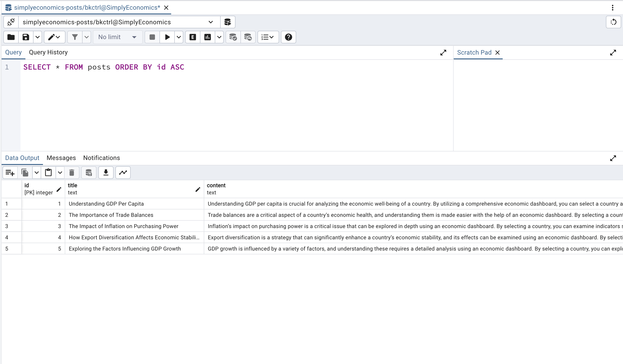Click the Open File folder icon
This screenshot has width=623, height=364.
point(11,37)
